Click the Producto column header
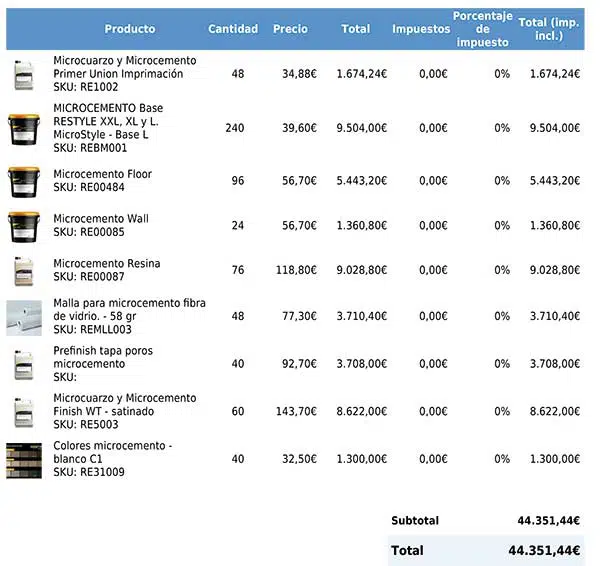This screenshot has width=600, height=566. pos(130,30)
